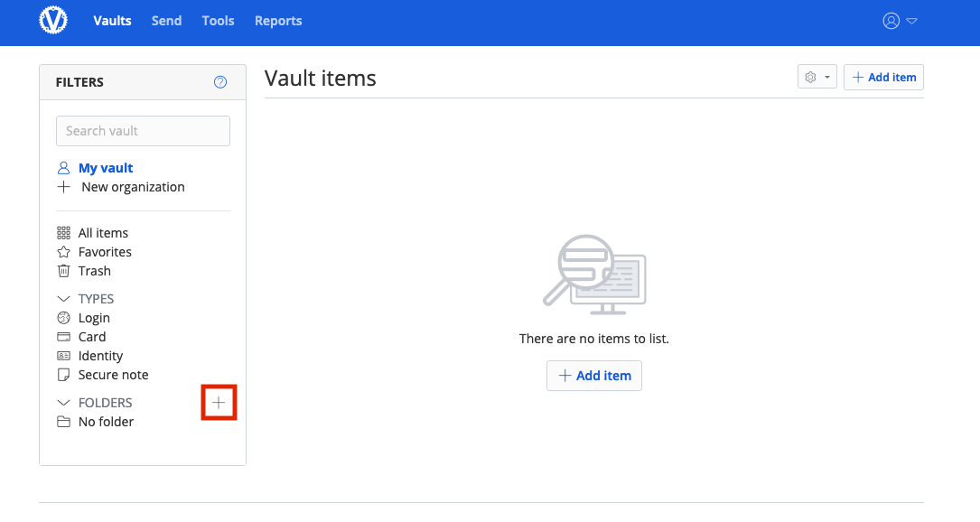Filter by Login type
This screenshot has width=980, height=522.
coord(94,318)
